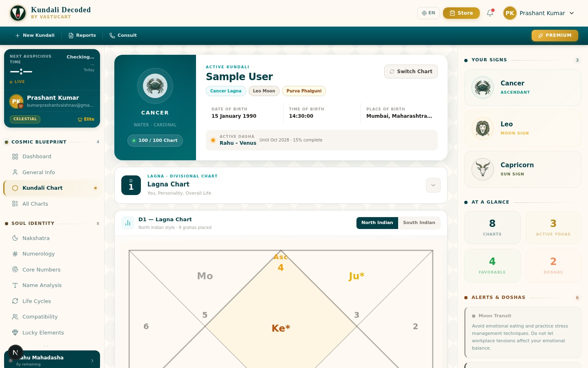Viewport: 588px width, 368px height.
Task: Open the Active Yogas stat card
Action: (x=553, y=227)
